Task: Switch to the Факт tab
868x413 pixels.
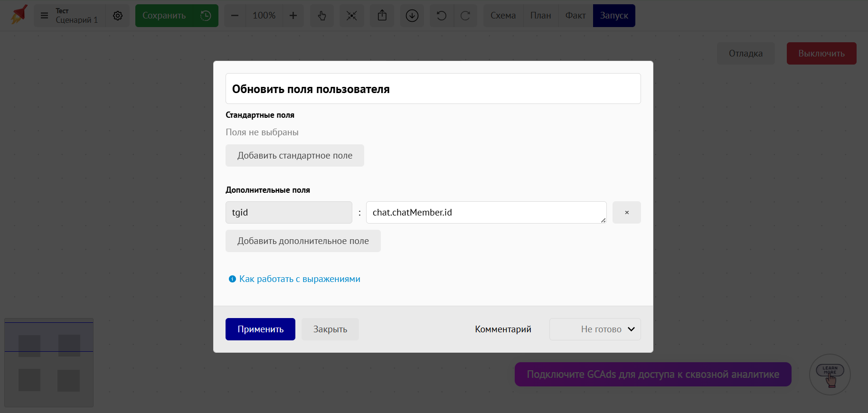Action: pyautogui.click(x=575, y=16)
